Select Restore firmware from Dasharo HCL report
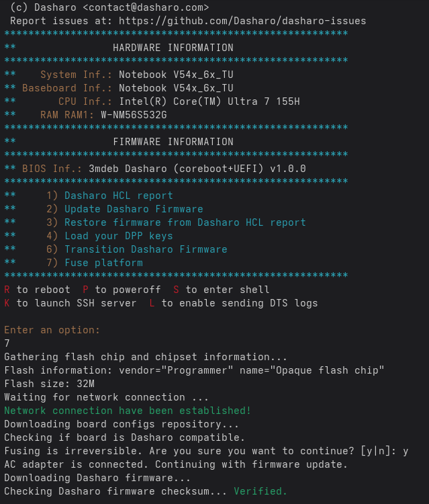 (x=185, y=222)
